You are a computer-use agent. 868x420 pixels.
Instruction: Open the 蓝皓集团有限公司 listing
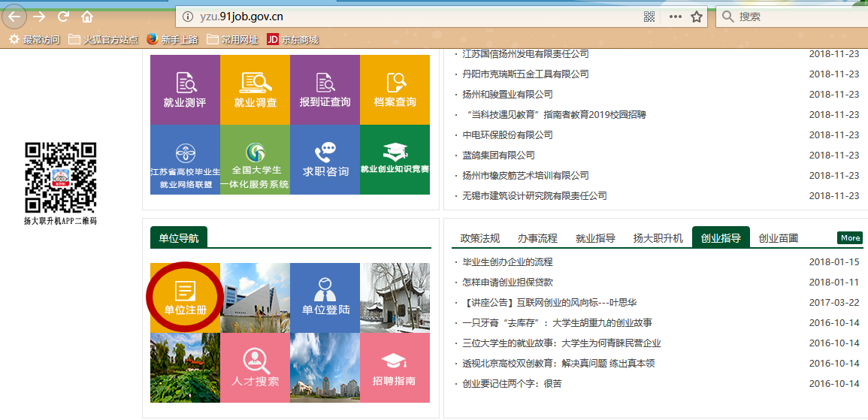498,156
